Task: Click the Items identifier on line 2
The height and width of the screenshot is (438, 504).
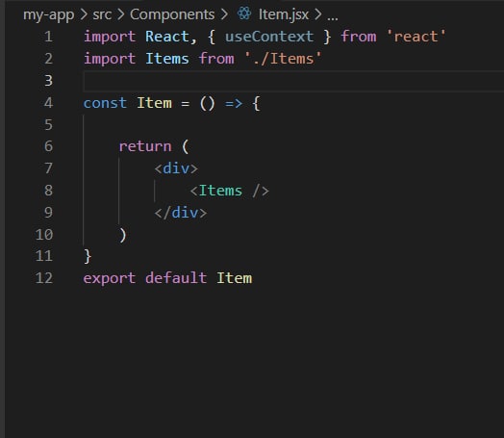Action: 167,59
